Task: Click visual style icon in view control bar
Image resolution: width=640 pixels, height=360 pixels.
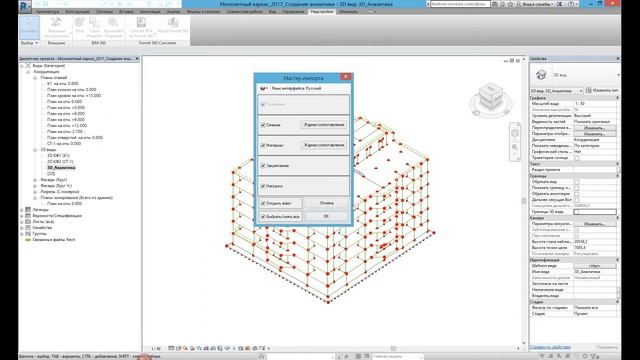Action: pos(178,348)
